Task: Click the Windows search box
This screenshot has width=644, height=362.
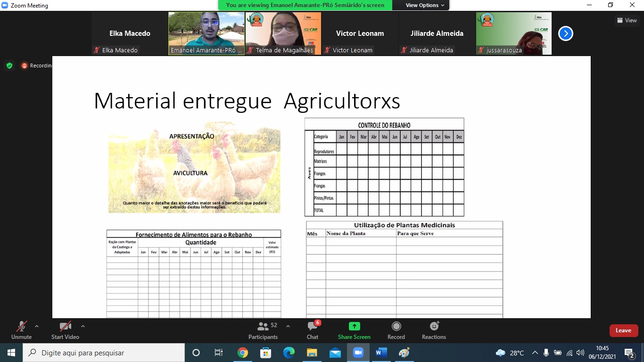Action: tap(104, 353)
